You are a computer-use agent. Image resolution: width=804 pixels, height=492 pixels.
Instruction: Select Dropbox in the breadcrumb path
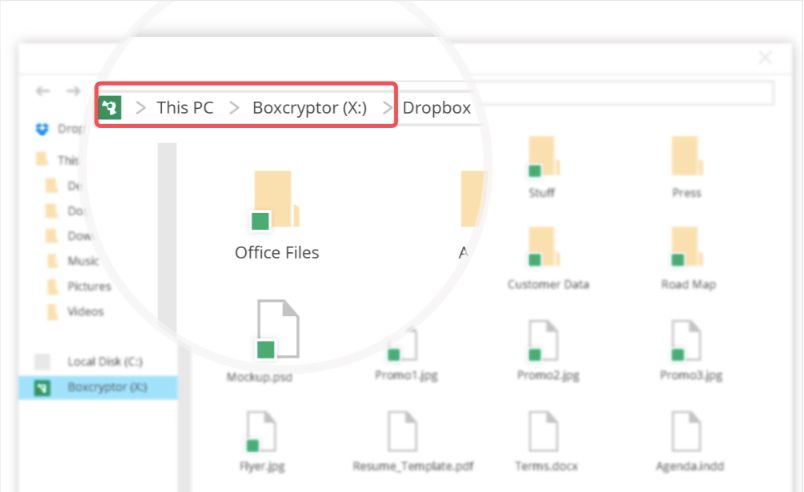(436, 108)
